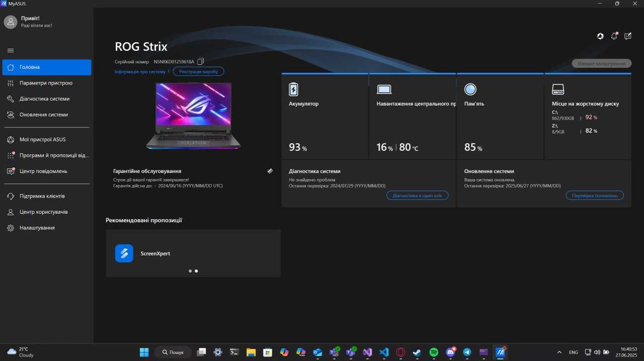Open Підтримка клієнтів in sidebar
Viewport: 644px width, 361px height.
(47, 196)
